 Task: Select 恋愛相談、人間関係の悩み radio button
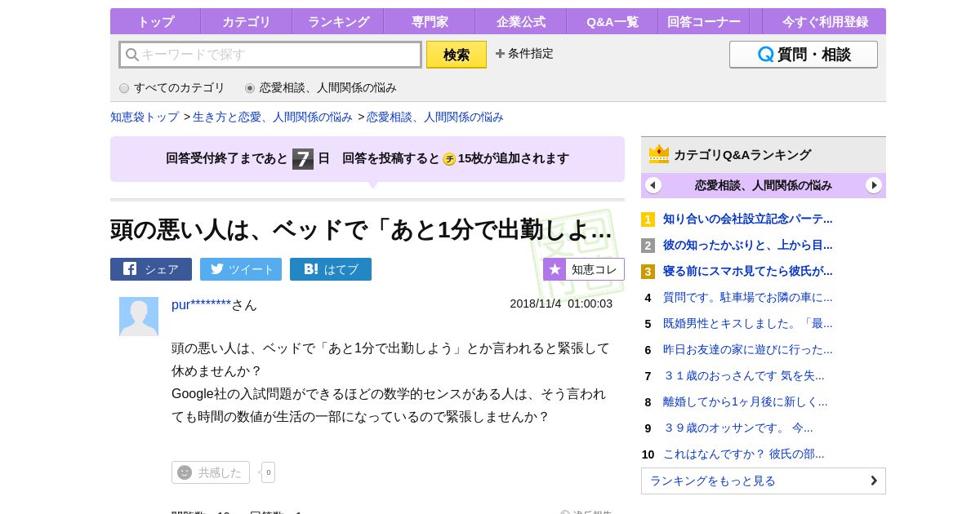(250, 88)
